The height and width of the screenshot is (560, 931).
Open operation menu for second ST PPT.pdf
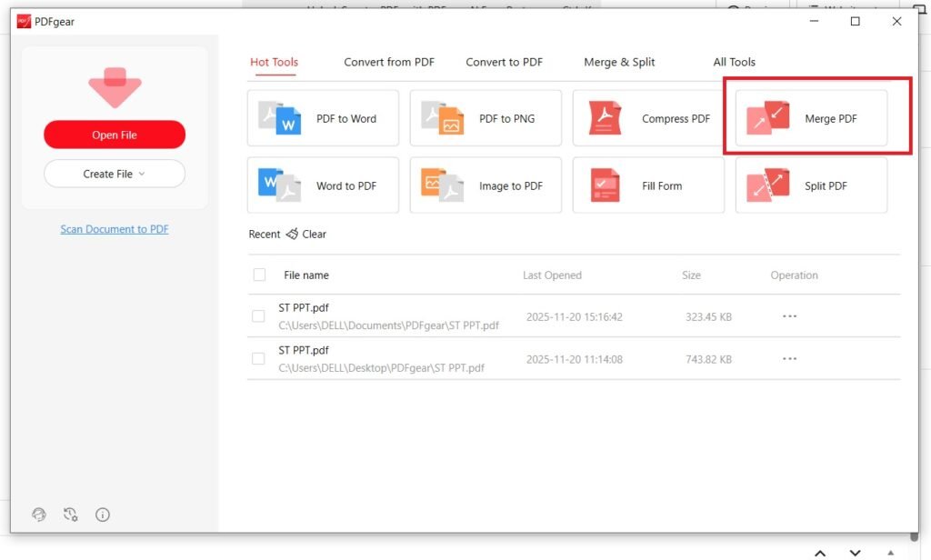coord(789,359)
